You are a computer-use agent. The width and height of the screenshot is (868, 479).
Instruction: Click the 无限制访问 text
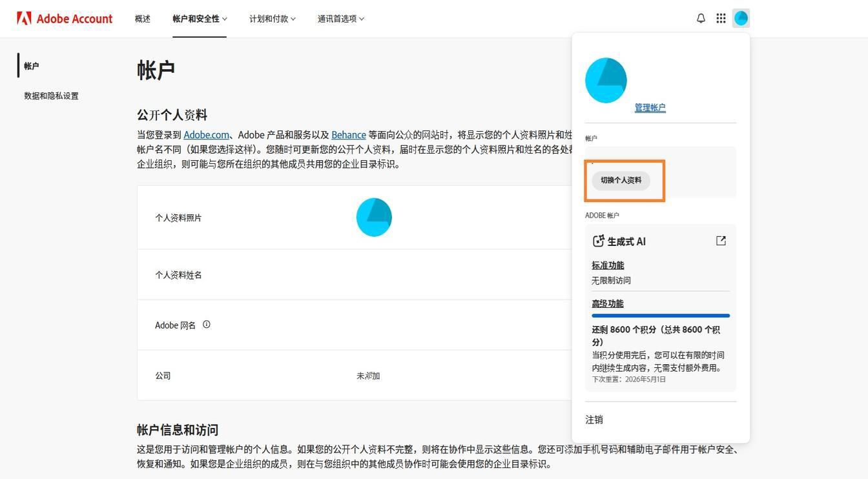[x=611, y=280]
